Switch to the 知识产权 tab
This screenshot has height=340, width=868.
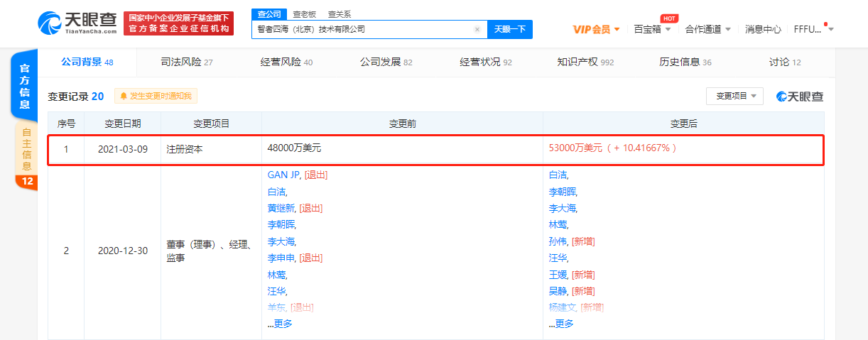pos(585,62)
